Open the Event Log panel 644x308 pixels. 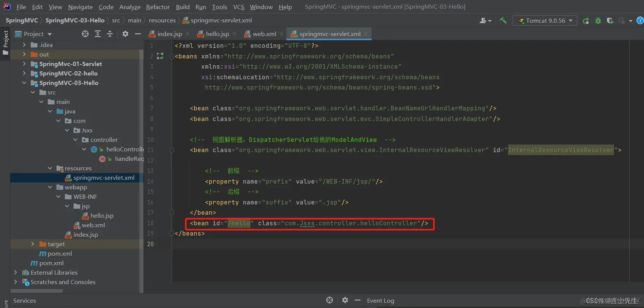[380, 300]
